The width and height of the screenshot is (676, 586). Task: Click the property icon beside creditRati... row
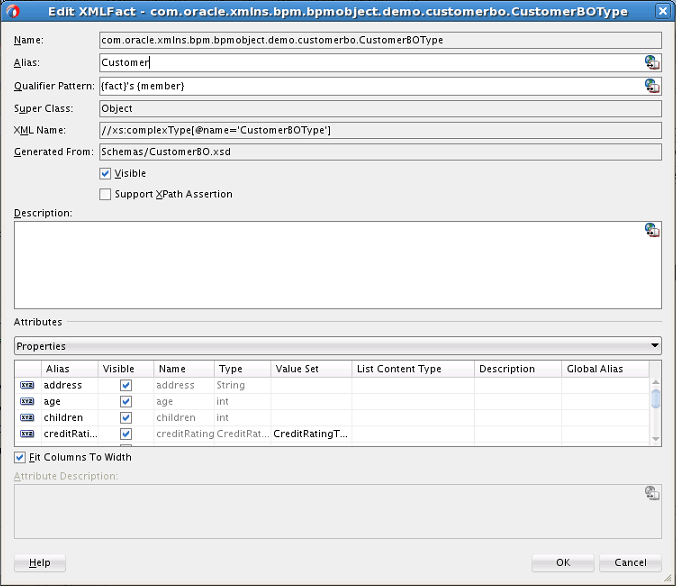tap(27, 434)
